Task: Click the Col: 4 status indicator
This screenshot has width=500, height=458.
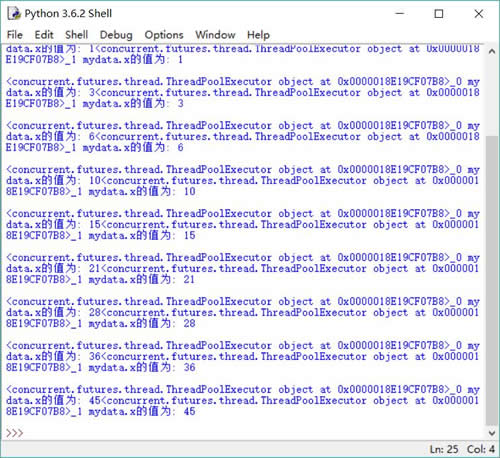Action: 480,449
